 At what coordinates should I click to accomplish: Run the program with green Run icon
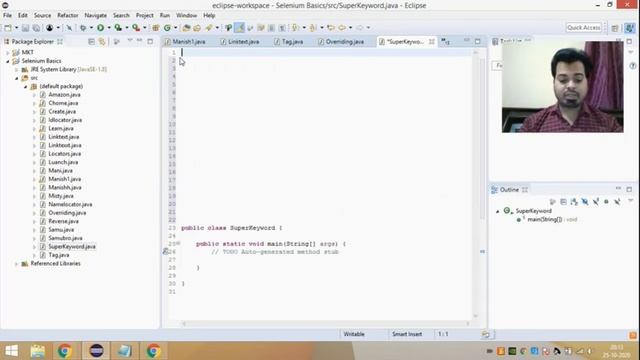point(100,28)
